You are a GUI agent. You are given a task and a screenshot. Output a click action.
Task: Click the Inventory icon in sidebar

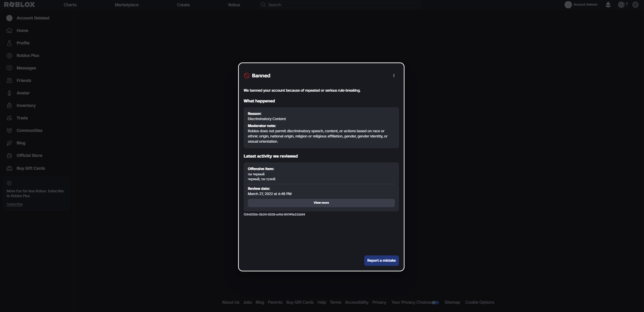(x=9, y=106)
